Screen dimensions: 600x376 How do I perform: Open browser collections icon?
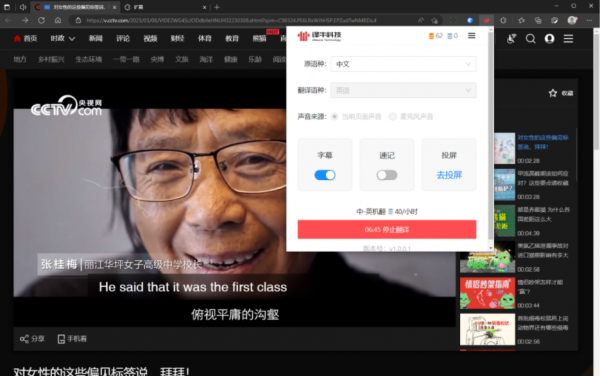[x=538, y=20]
